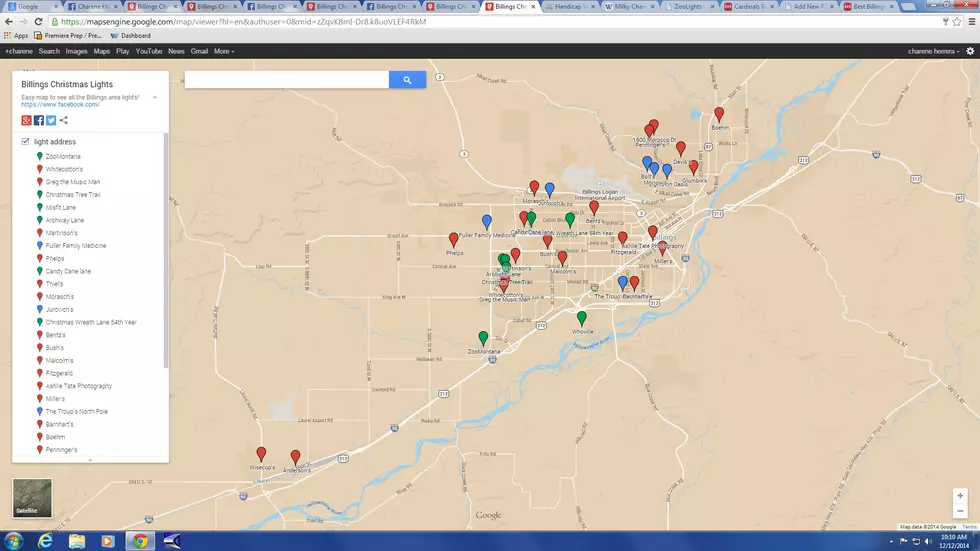This screenshot has width=980, height=551.
Task: Open the Chrome menu icon
Action: [972, 21]
